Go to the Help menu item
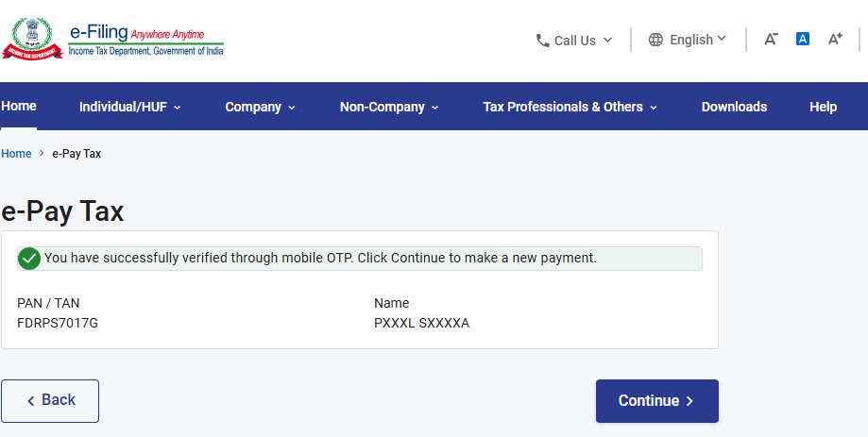 coord(823,107)
